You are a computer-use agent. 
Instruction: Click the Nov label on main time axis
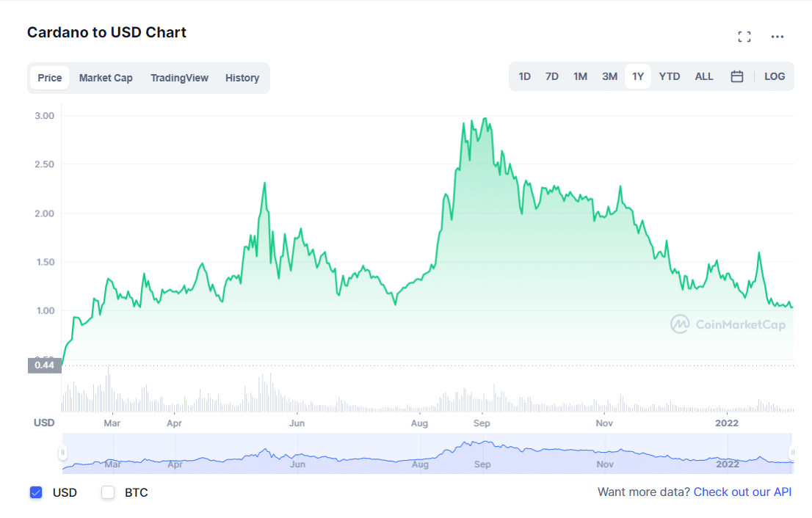click(604, 423)
